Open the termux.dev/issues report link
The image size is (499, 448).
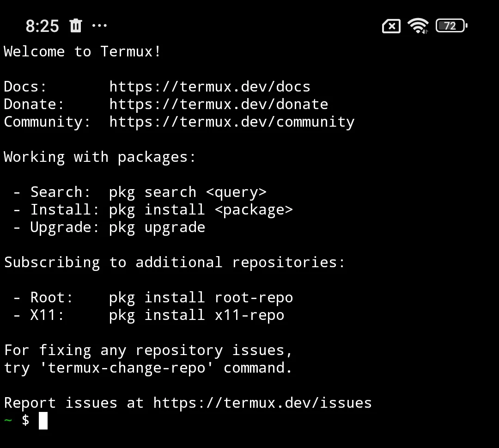coord(262,403)
